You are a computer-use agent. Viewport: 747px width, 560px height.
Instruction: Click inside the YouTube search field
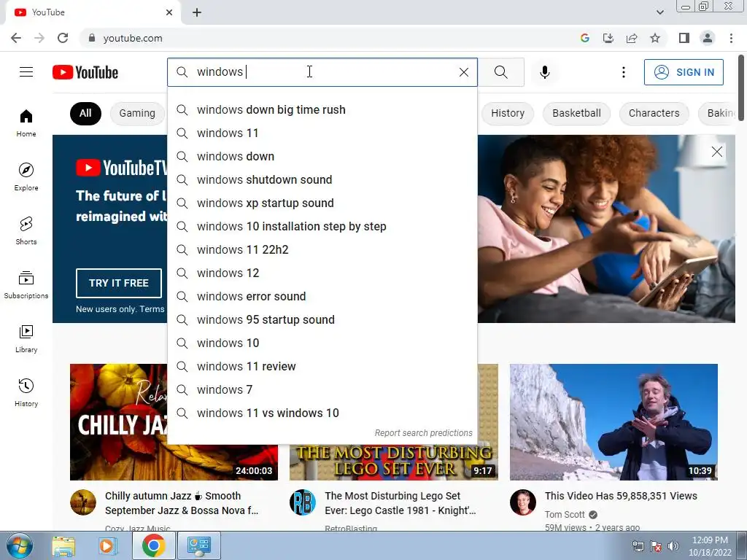[x=322, y=72]
